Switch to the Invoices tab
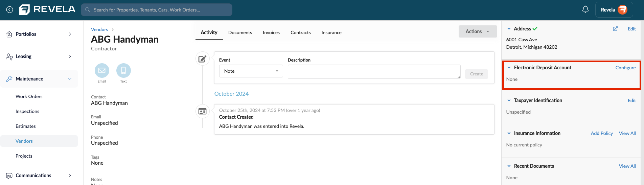 click(271, 32)
